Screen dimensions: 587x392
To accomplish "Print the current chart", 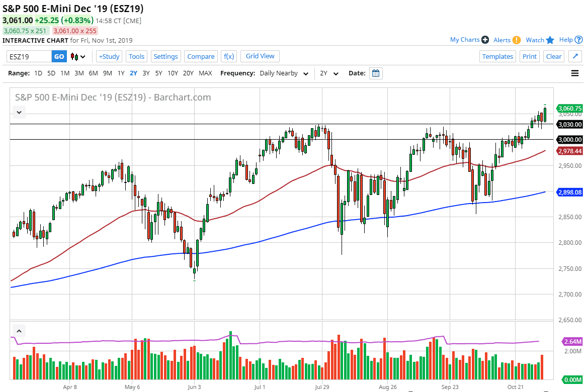I will 529,56.
